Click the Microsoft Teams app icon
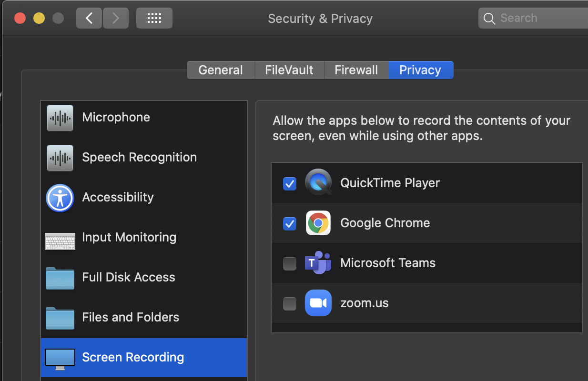Viewport: 588px width, 381px height. pos(318,262)
